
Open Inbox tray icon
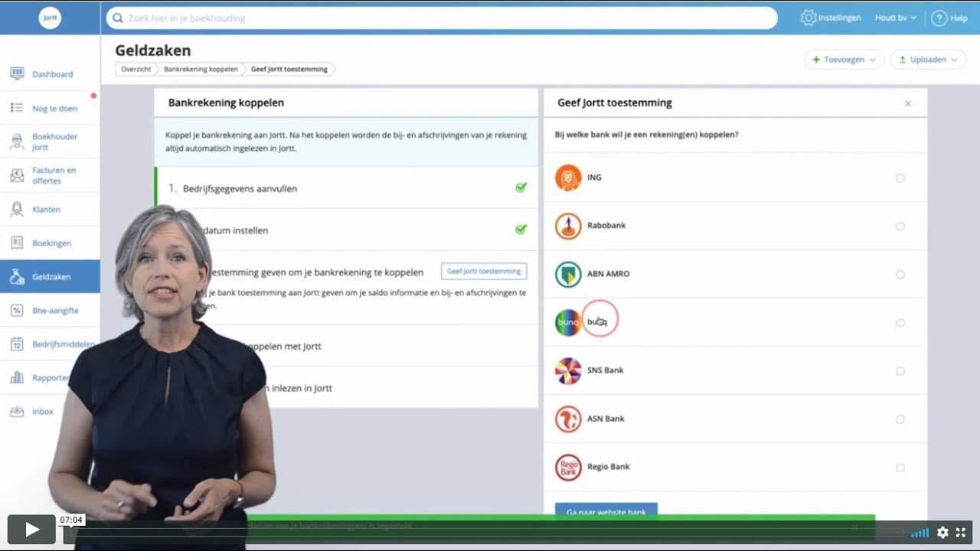[17, 411]
